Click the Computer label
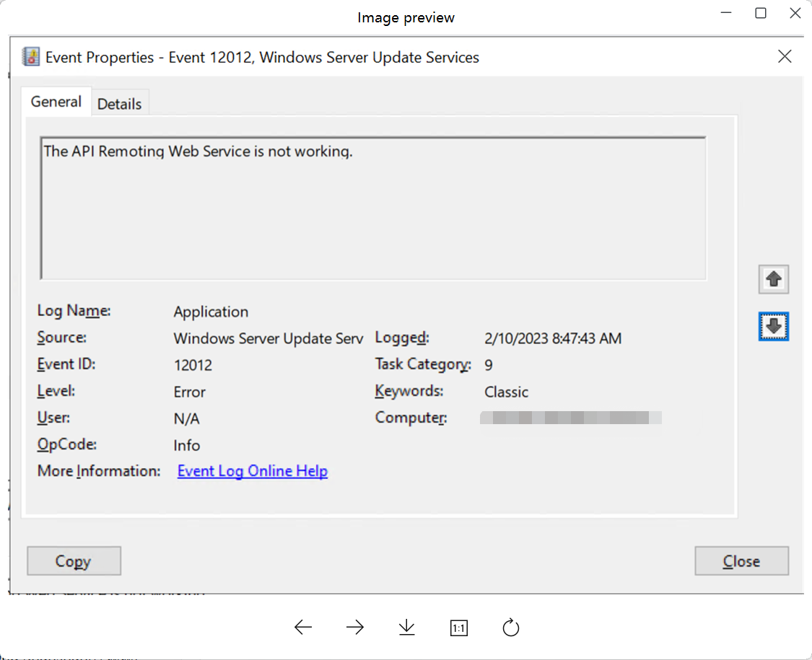The width and height of the screenshot is (812, 660). coord(411,418)
